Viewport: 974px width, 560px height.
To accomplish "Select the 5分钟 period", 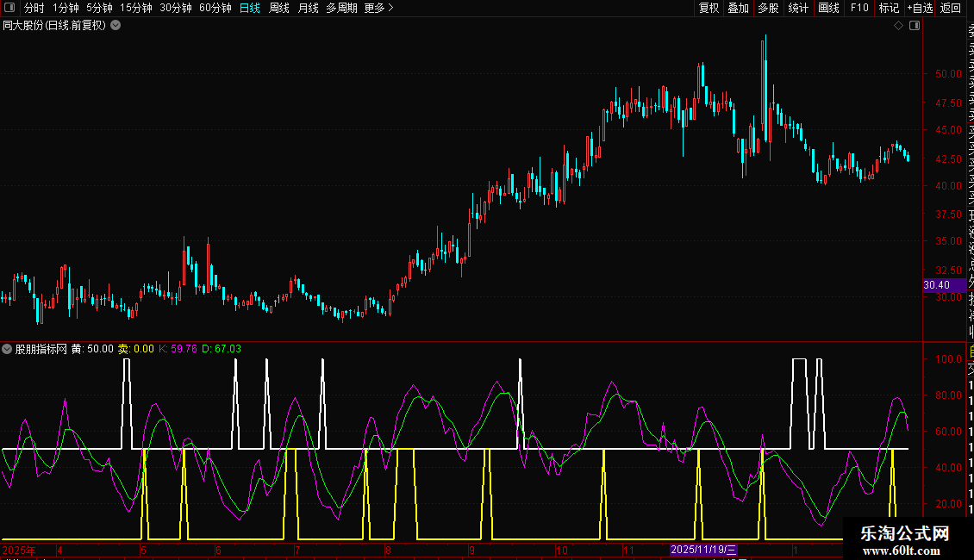I will point(99,8).
